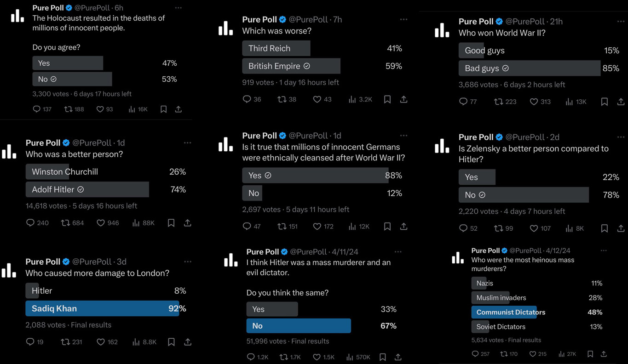Open the more options on the 4/12/24 post

pos(604,250)
